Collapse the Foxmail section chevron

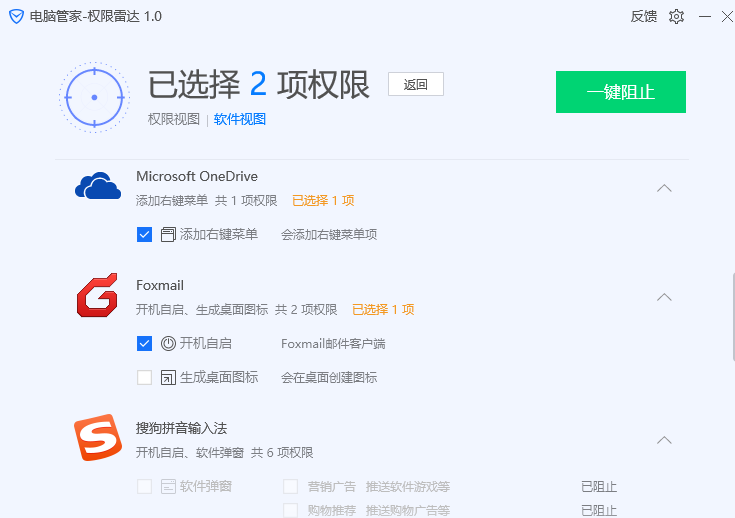(664, 297)
